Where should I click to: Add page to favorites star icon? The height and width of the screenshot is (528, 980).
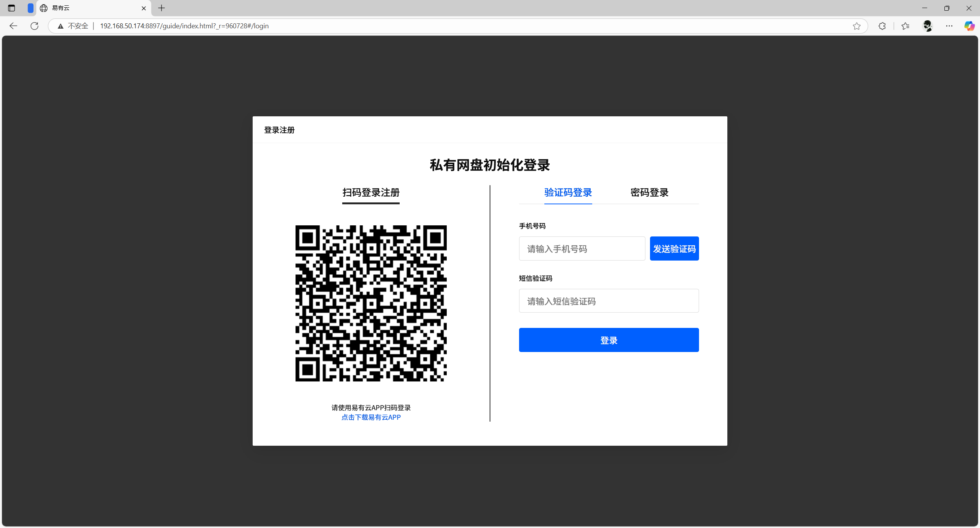(x=856, y=26)
